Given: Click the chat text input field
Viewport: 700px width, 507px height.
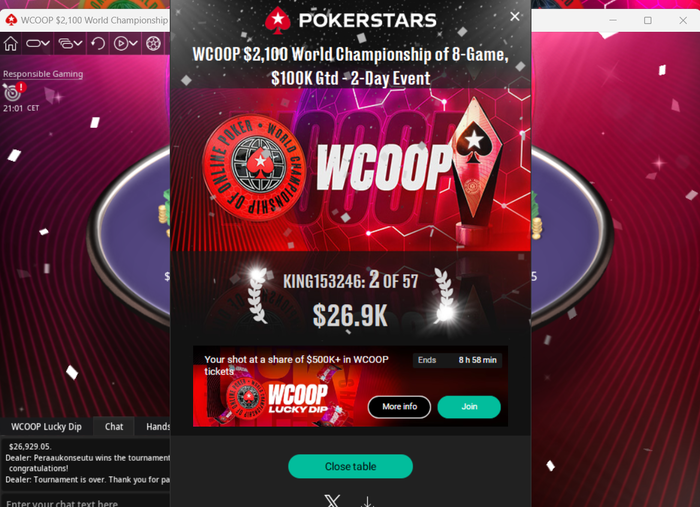Looking at the screenshot, I should pyautogui.click(x=86, y=502).
